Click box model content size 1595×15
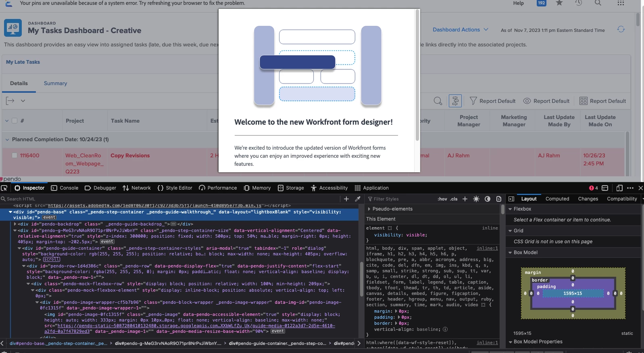This screenshot has height=353, width=644. pyautogui.click(x=573, y=293)
